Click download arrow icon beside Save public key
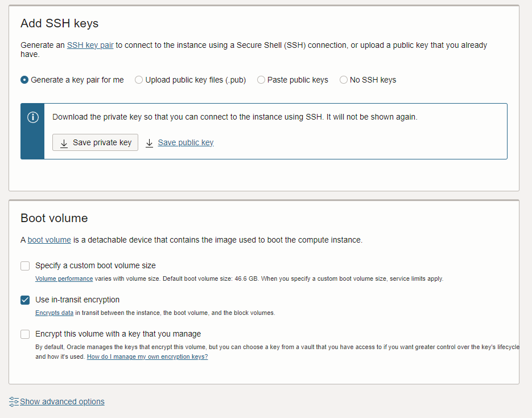Screen dimensions: 532x418 (x=149, y=144)
